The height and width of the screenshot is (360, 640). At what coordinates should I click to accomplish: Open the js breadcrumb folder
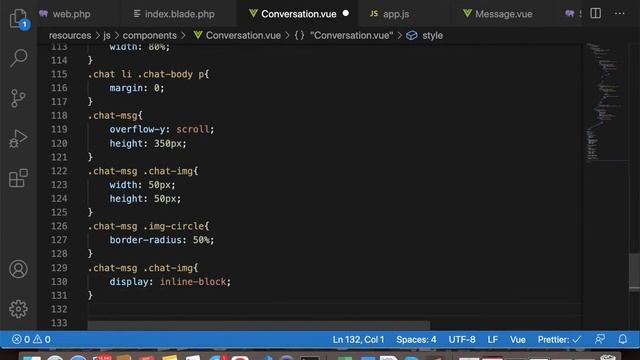[x=107, y=36]
